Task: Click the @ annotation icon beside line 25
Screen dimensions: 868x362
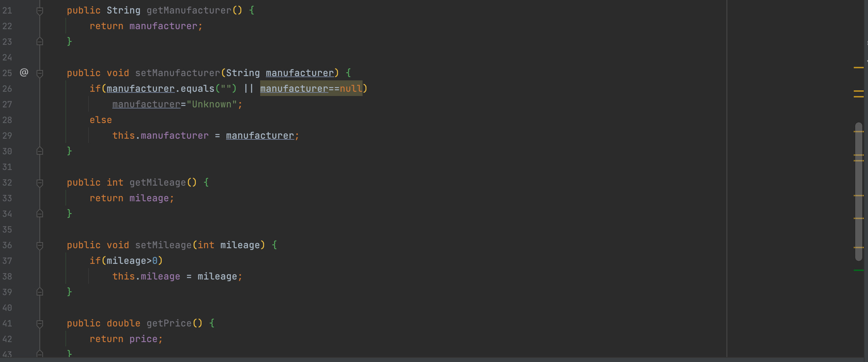Action: coord(23,73)
